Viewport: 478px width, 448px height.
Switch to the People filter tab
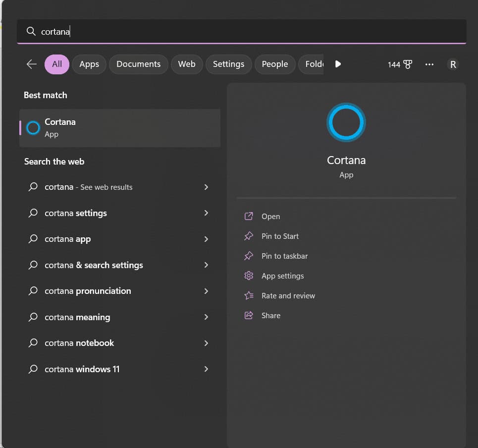coord(275,64)
